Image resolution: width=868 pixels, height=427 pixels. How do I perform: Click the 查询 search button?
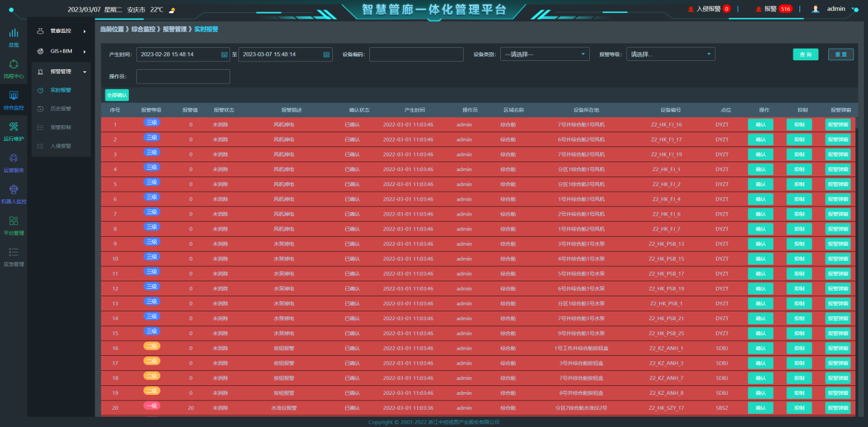[806, 54]
